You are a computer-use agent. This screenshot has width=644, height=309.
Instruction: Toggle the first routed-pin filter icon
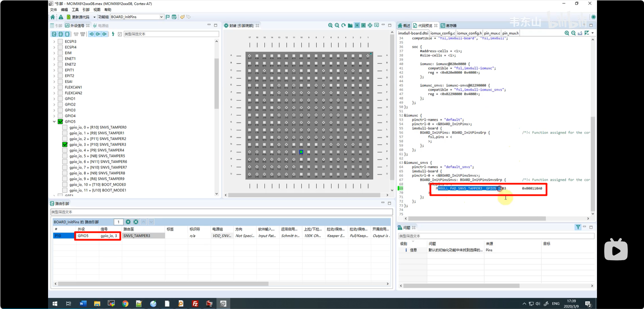click(x=91, y=34)
